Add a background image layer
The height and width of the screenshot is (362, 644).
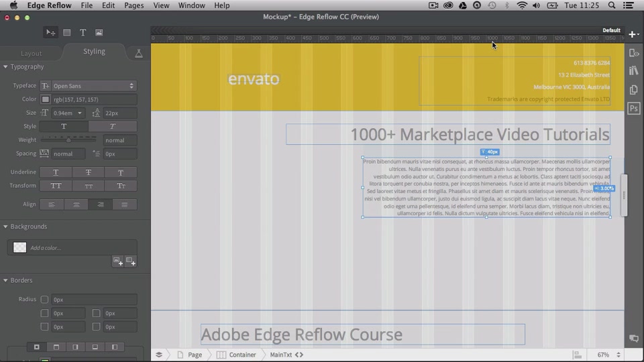pos(118,261)
